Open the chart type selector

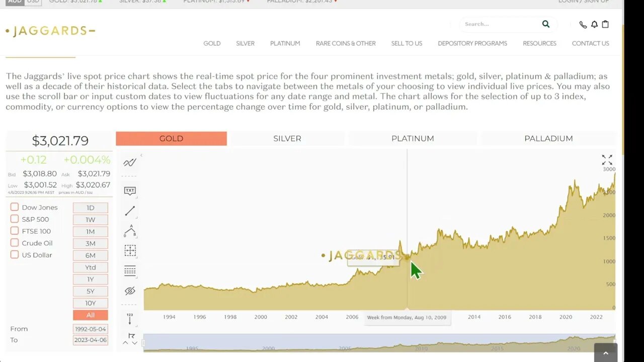pyautogui.click(x=130, y=162)
